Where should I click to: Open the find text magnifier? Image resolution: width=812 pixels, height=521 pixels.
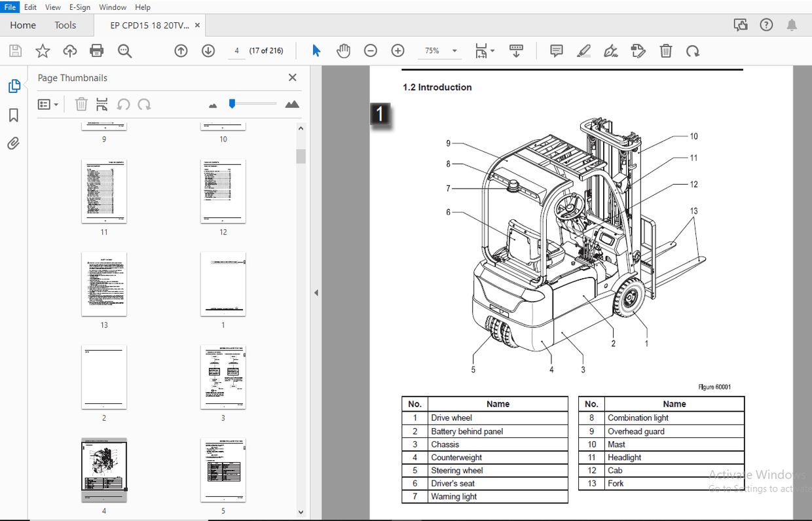[x=124, y=51]
